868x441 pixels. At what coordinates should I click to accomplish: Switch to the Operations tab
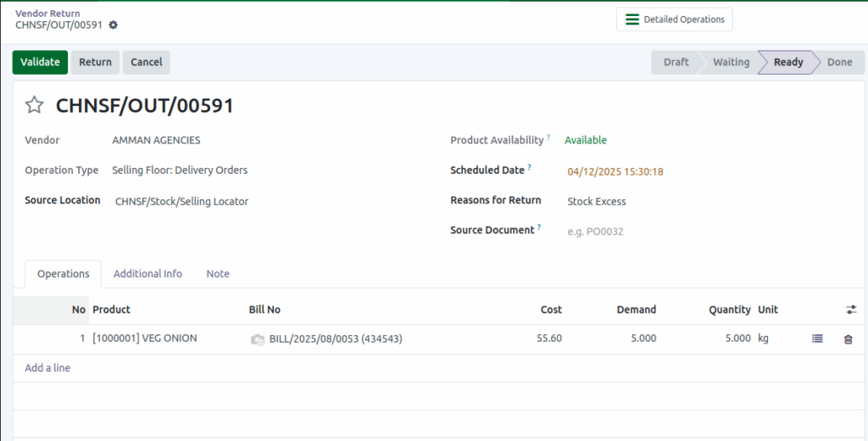(63, 274)
